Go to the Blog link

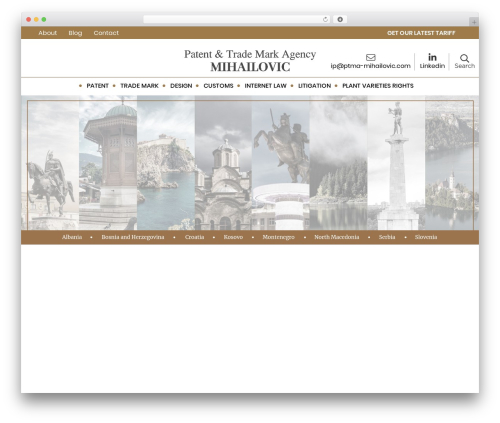pos(75,33)
